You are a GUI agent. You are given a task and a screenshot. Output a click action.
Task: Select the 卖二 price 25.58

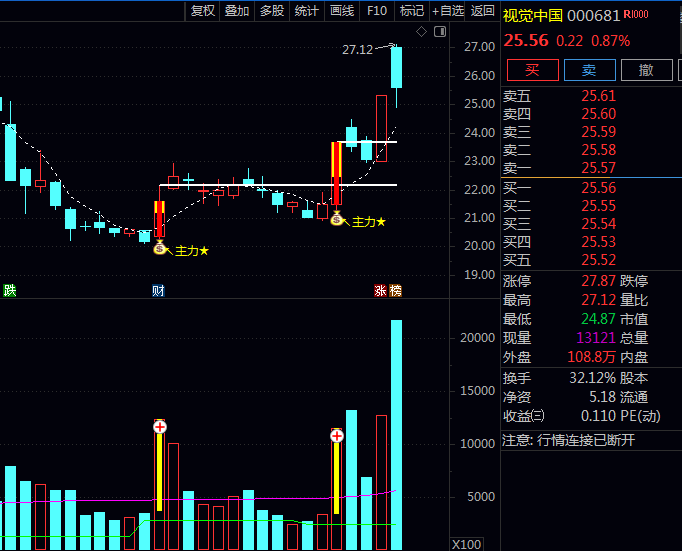598,150
